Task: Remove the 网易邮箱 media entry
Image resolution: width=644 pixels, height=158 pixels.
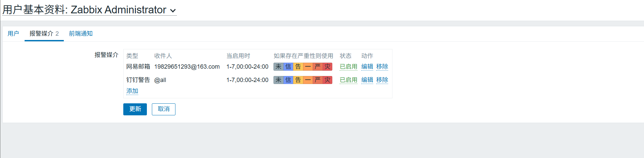Action: coord(382,67)
